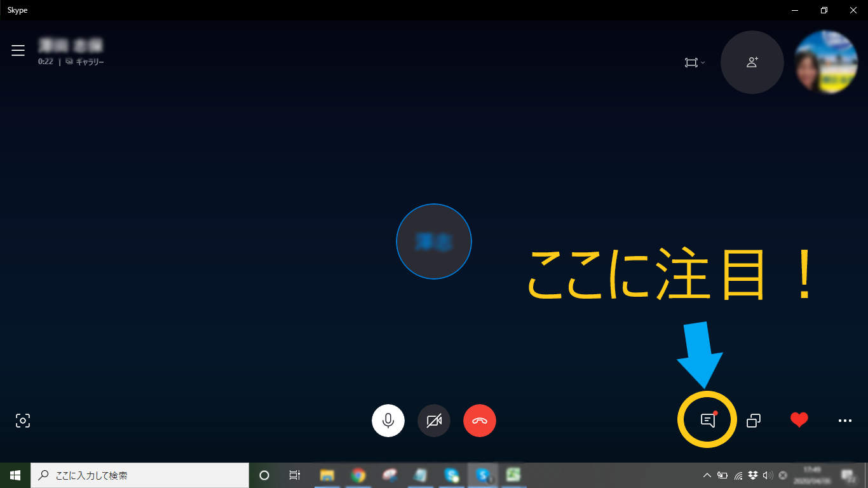The height and width of the screenshot is (488, 868).
Task: Open Windows Task View
Action: 295,475
